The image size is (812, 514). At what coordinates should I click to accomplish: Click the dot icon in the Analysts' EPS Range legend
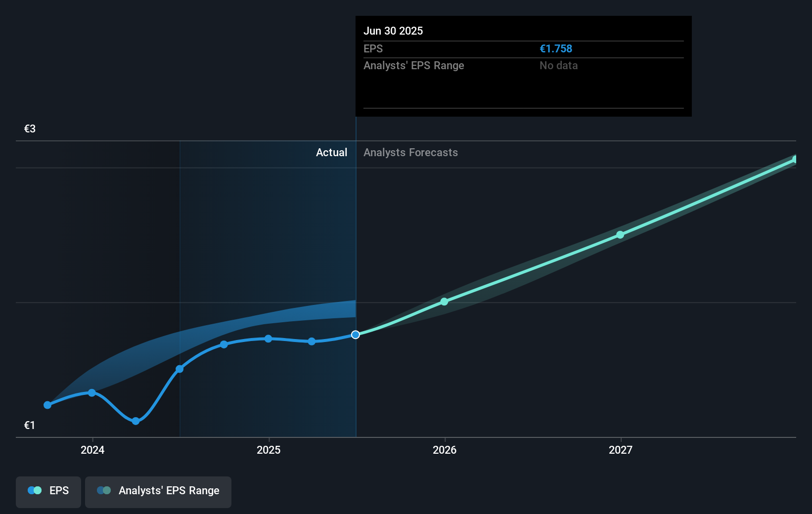103,490
